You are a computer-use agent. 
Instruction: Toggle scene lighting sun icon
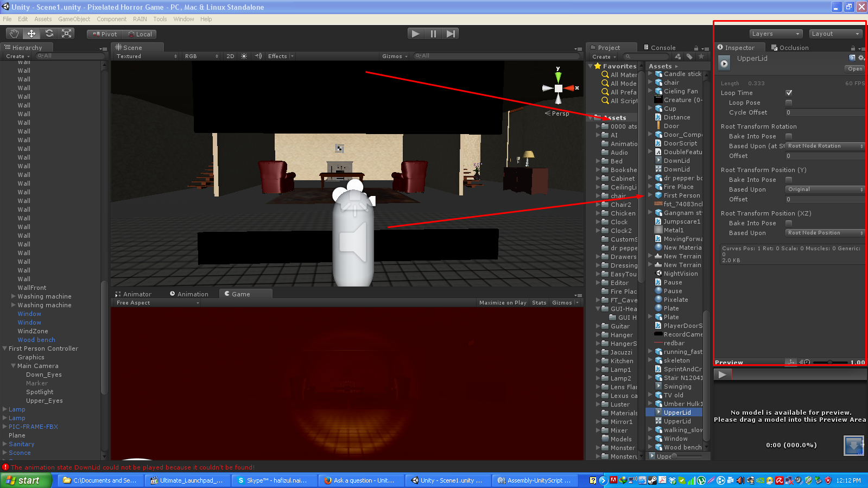(x=244, y=56)
